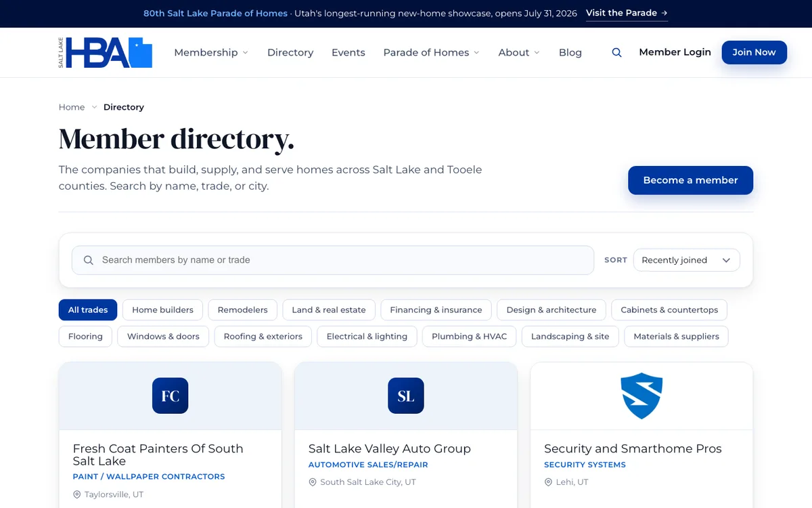Image resolution: width=812 pixels, height=508 pixels.
Task: Open 80th Salt Lake Parade of Homes link
Action: (215, 14)
